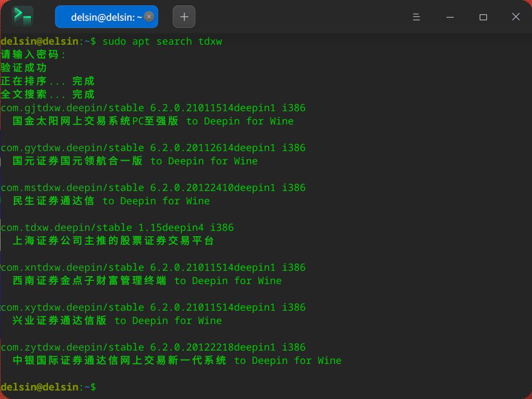Click the minimize window icon
Viewport: 532px width, 399px height.
(450, 16)
